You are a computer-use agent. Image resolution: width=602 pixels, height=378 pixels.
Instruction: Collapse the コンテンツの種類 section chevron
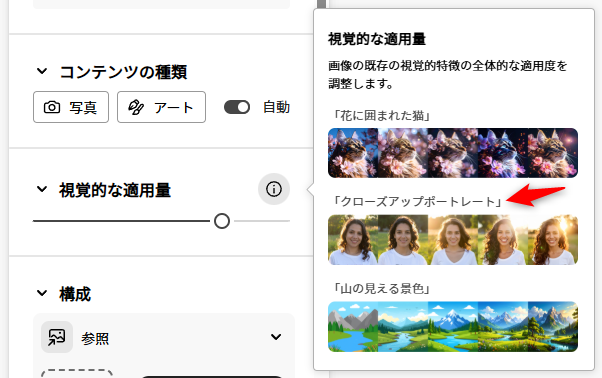tap(42, 71)
